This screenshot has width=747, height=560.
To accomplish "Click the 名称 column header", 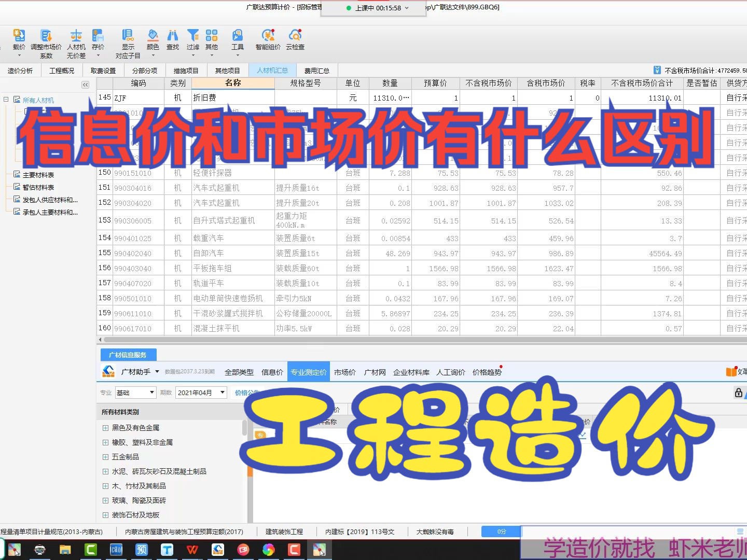I will pos(233,83).
